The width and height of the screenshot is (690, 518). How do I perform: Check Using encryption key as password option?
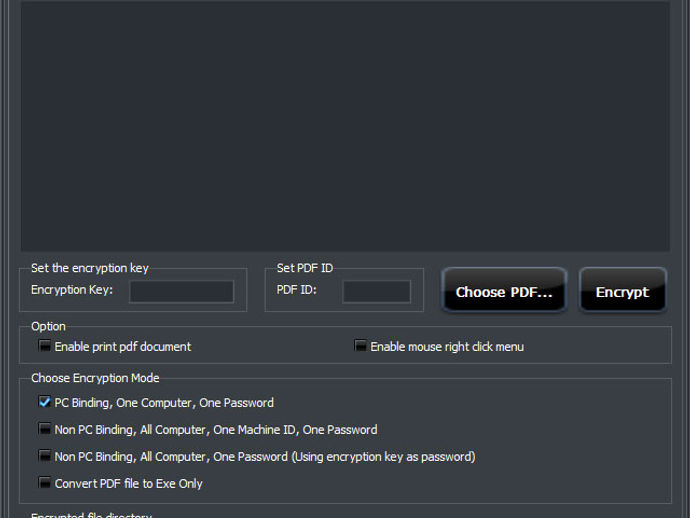pos(44,456)
